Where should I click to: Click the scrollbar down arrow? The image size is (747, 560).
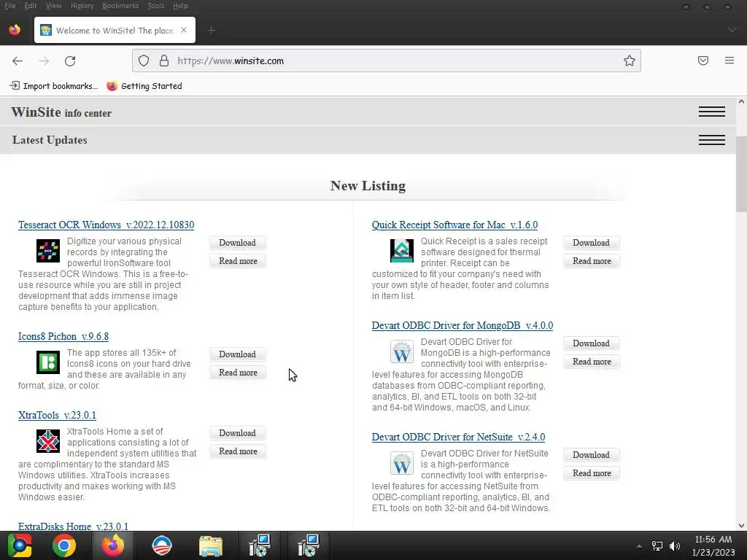pos(741,526)
